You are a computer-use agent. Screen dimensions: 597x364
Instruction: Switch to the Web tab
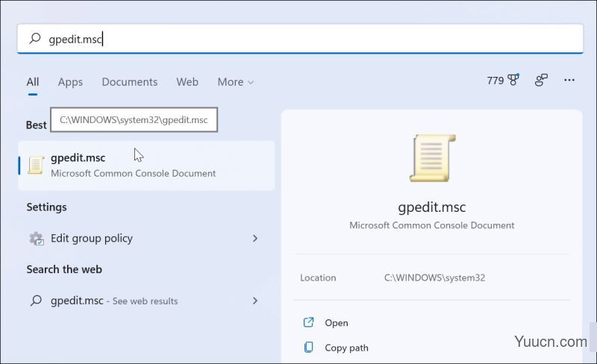187,82
